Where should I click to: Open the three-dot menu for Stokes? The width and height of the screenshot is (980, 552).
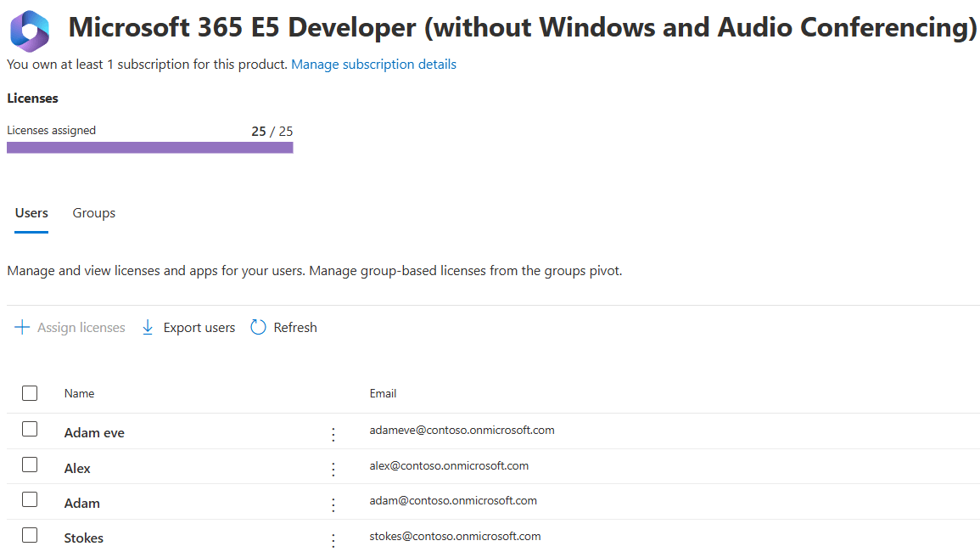tap(333, 537)
